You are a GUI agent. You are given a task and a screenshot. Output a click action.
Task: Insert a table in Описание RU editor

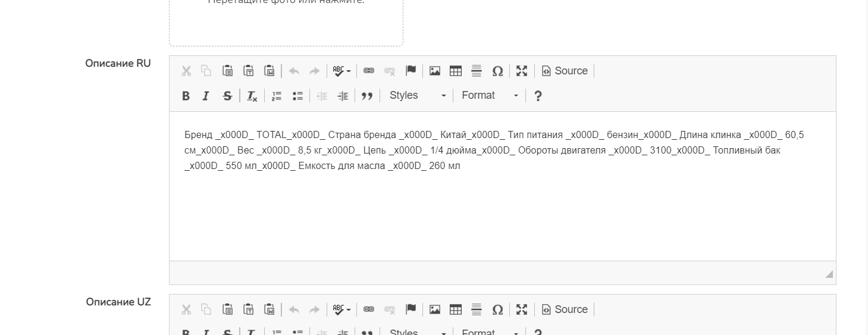coord(456,71)
